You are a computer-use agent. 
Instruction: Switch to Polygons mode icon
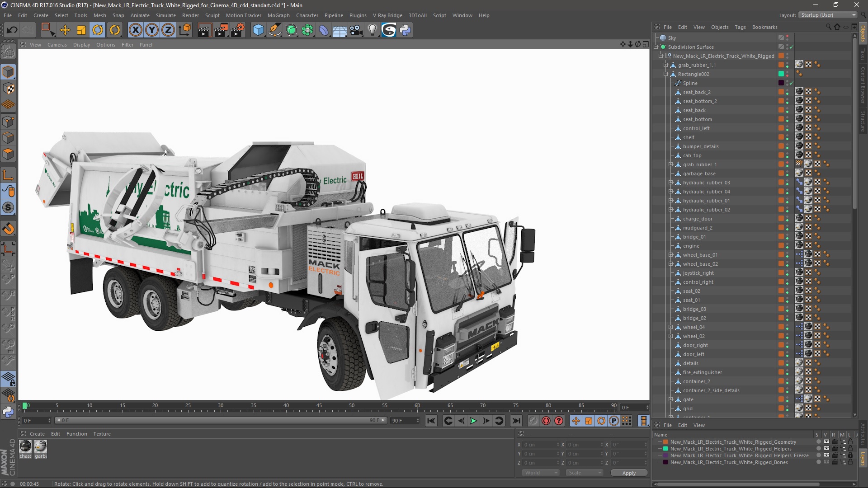click(8, 154)
